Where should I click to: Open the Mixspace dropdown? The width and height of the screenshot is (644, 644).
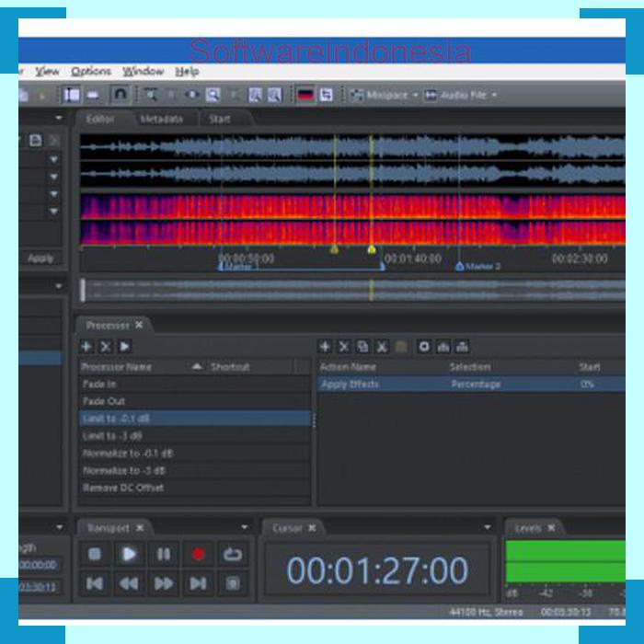coord(385,96)
